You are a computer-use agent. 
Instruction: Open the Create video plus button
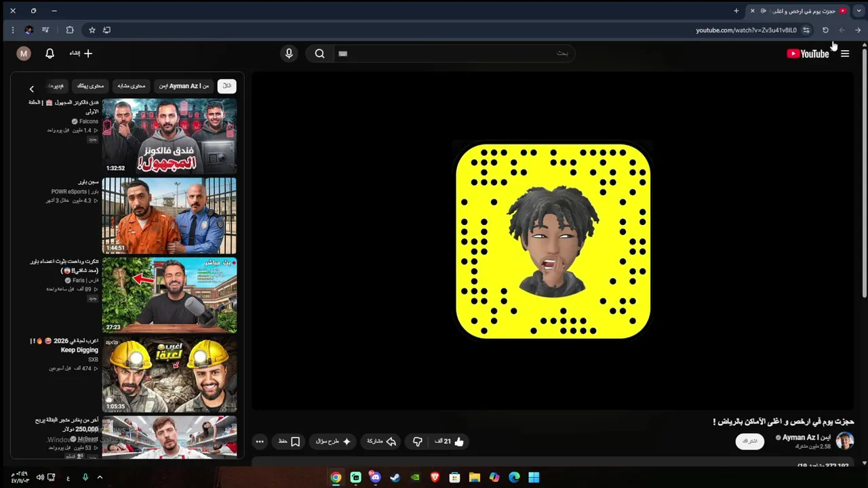(x=81, y=54)
